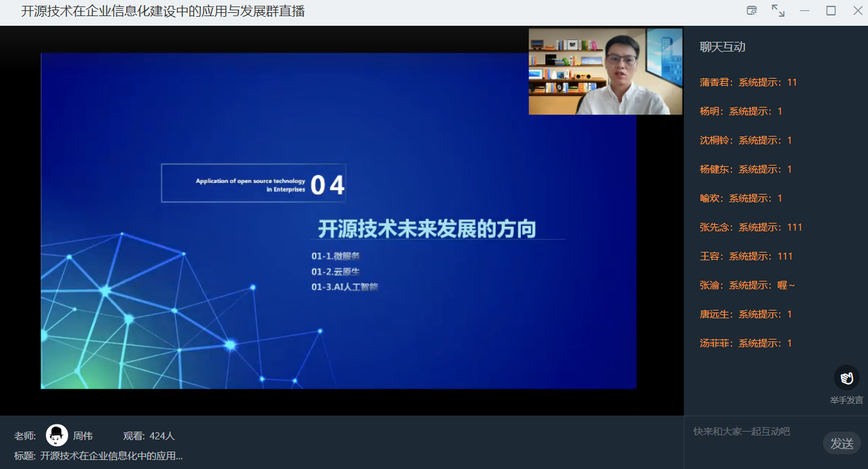Enter fullscreen with the expand arrows icon
The height and width of the screenshot is (469, 868).
pos(778,11)
